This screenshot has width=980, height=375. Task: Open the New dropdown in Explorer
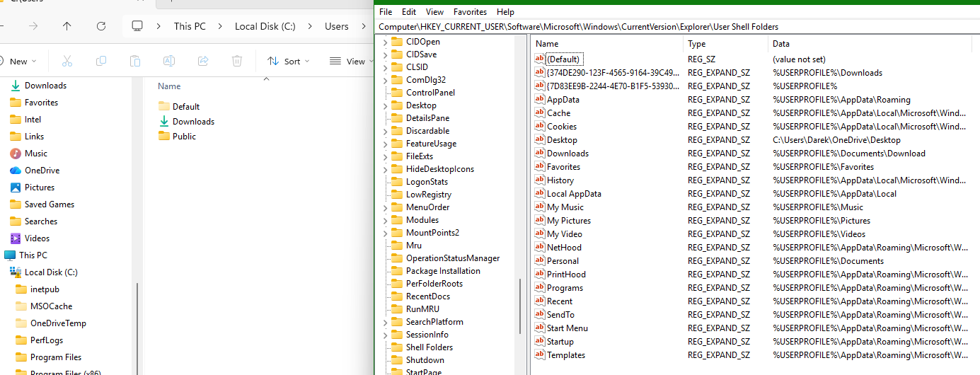tap(18, 62)
